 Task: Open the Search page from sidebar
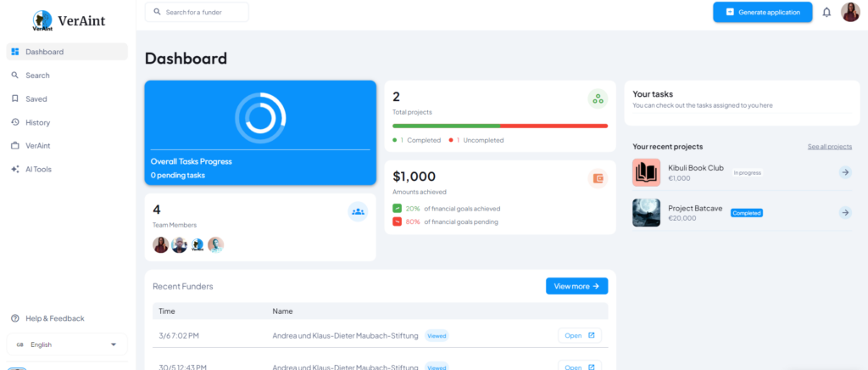(37, 76)
